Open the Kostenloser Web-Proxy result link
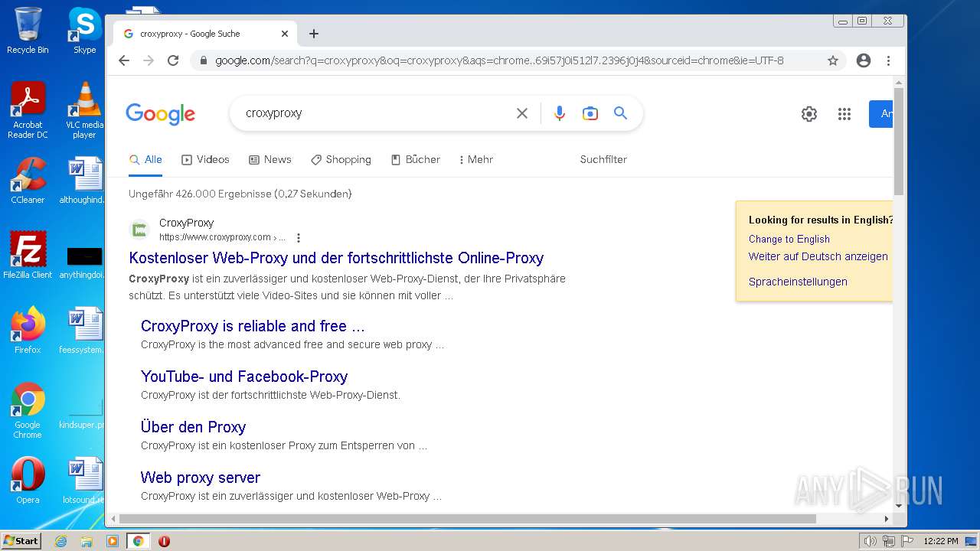The image size is (980, 551). [336, 258]
